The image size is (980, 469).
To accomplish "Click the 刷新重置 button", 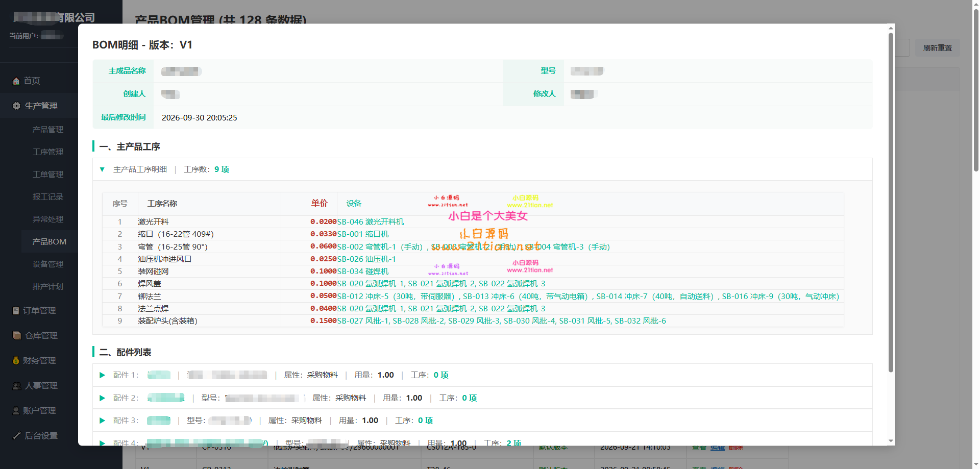I will [937, 48].
